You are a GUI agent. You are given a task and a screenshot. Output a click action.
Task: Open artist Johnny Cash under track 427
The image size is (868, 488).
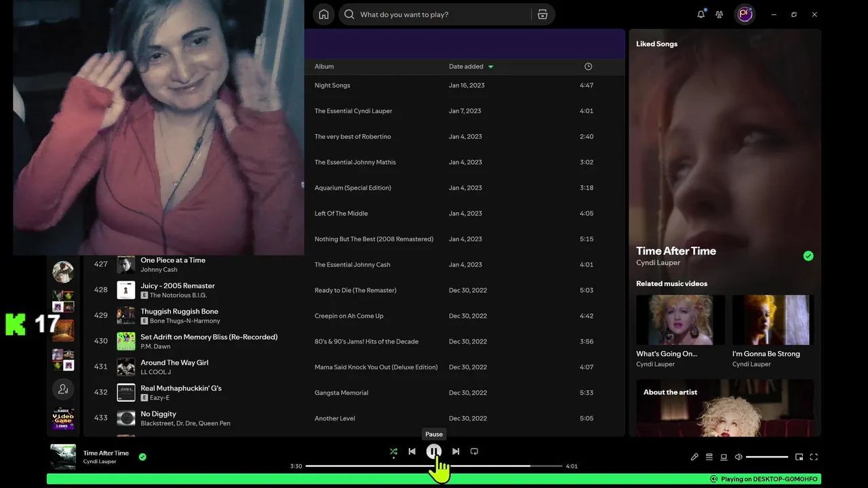point(159,270)
